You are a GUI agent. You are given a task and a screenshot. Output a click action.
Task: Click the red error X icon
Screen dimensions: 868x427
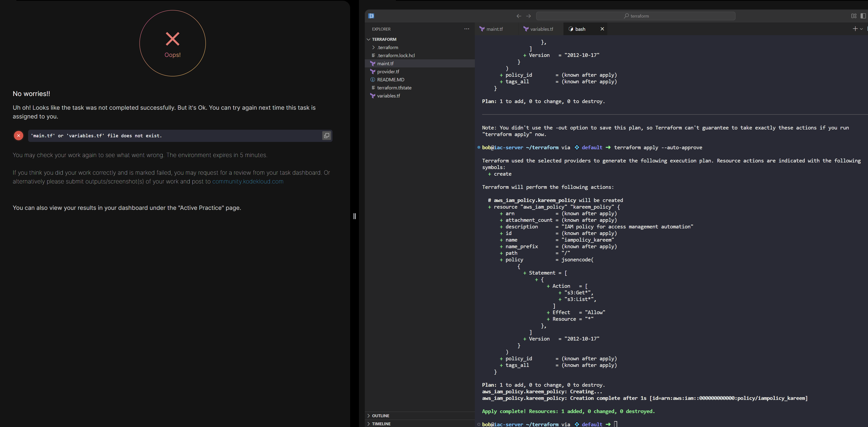(x=19, y=136)
